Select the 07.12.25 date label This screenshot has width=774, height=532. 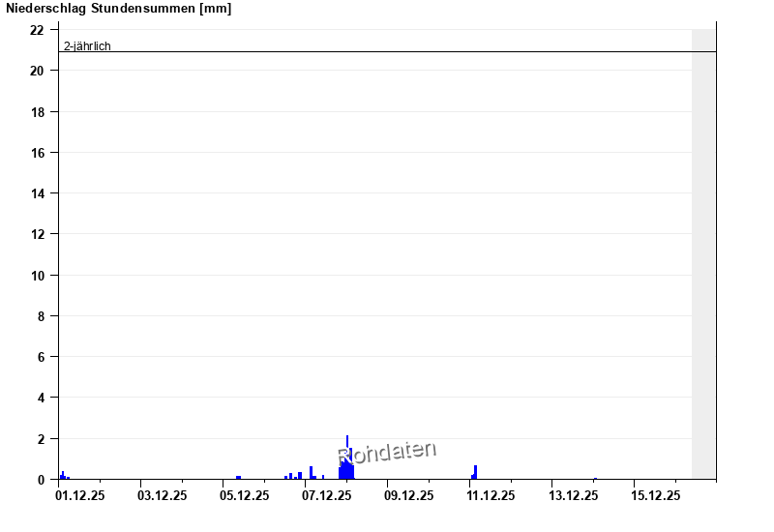pyautogui.click(x=326, y=496)
